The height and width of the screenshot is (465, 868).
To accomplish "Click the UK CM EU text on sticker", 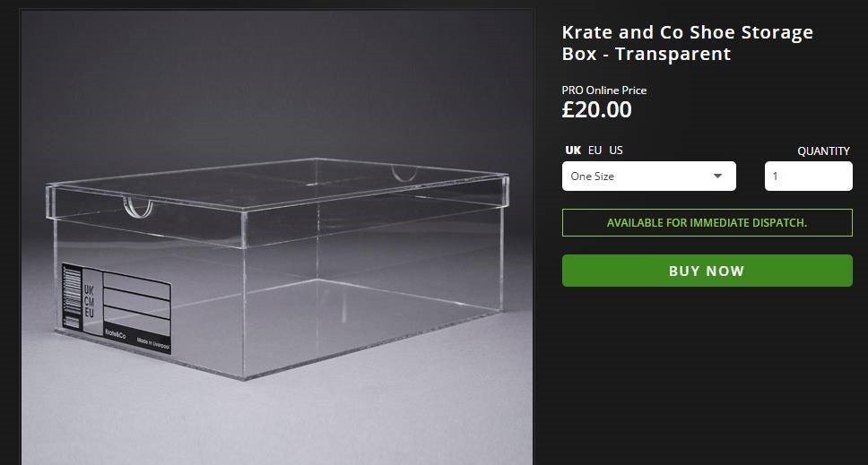I will coord(88,301).
